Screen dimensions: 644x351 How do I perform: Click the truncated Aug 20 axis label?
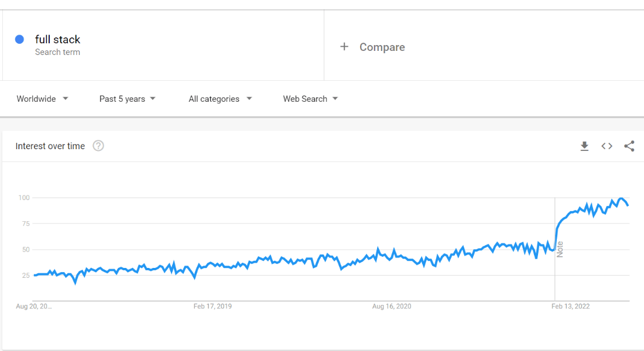(34, 306)
